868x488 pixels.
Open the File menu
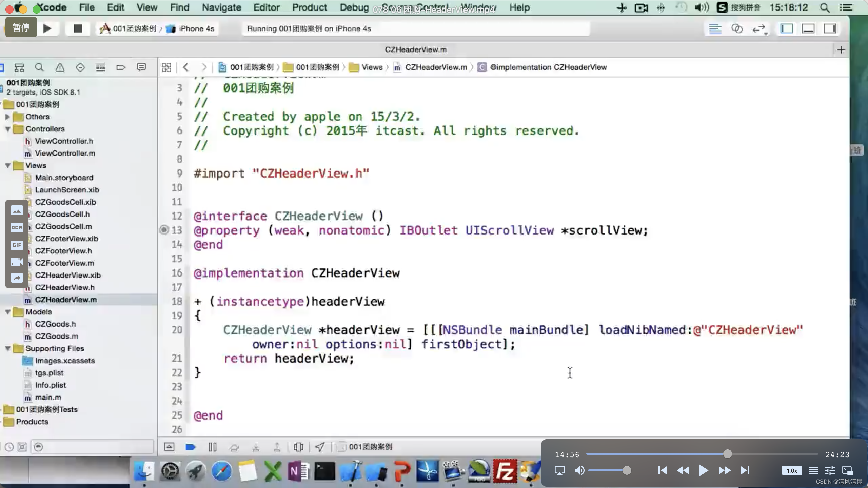pyautogui.click(x=87, y=7)
